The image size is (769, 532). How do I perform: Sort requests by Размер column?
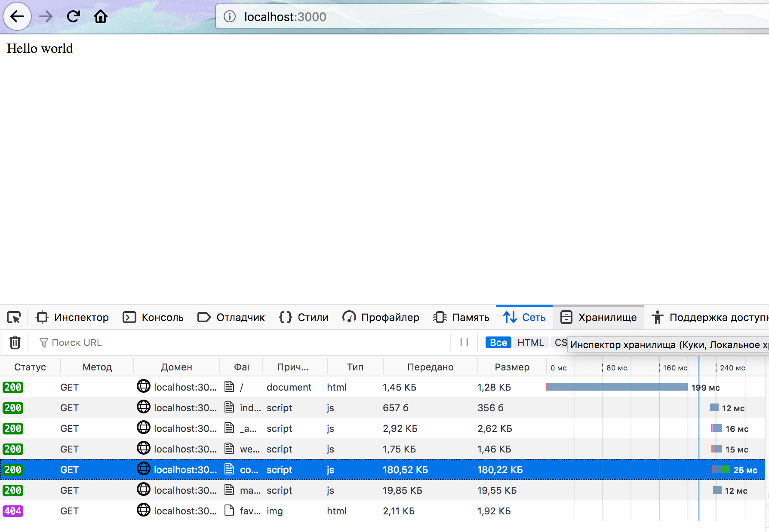[512, 367]
